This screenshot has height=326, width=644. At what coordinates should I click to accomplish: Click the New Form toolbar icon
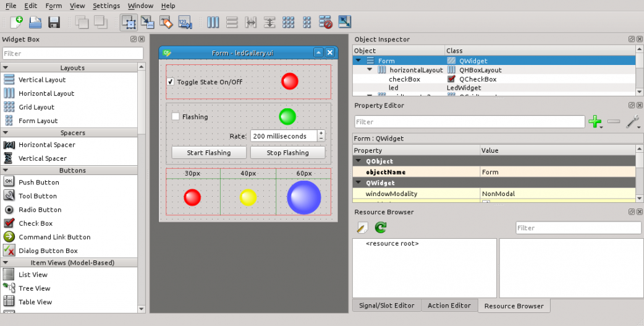click(16, 22)
